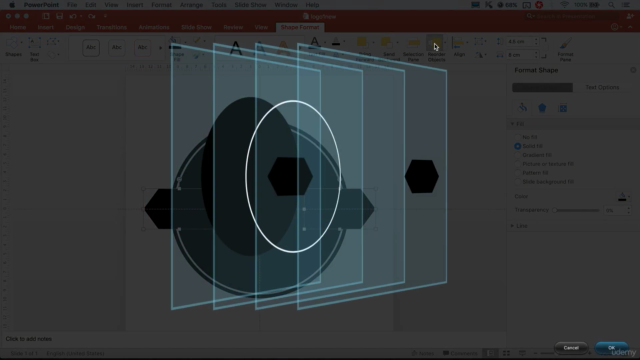
Task: Click the Transparency percentage field
Action: click(614, 210)
